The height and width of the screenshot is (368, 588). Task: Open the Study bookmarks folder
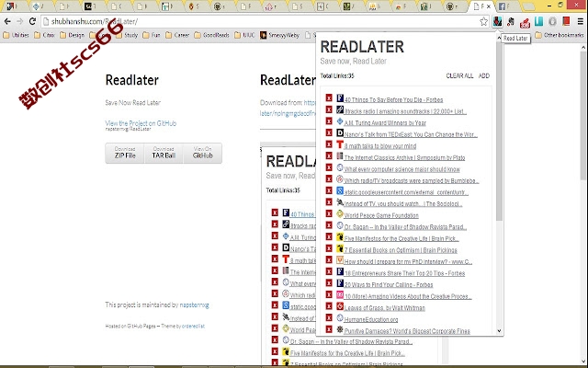tap(127, 35)
